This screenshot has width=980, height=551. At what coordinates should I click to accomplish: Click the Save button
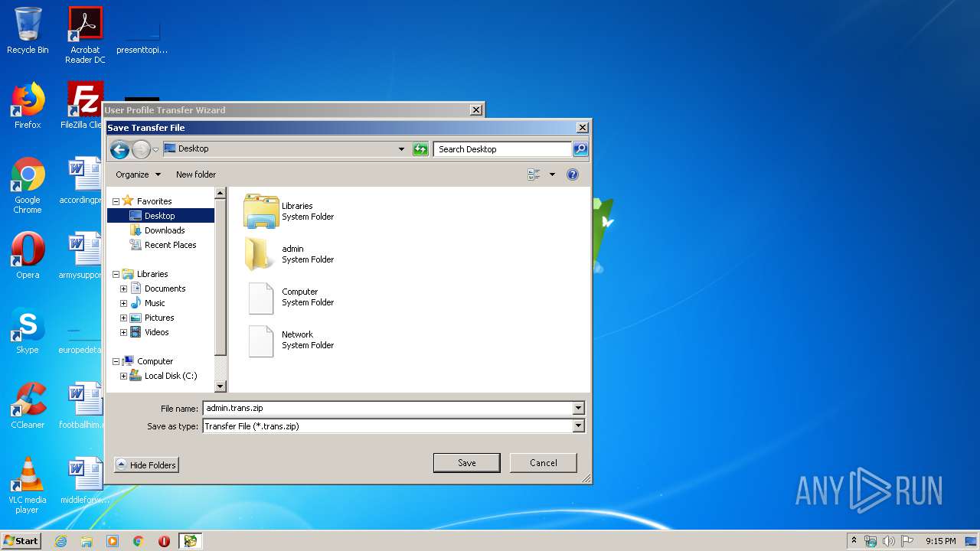click(466, 463)
